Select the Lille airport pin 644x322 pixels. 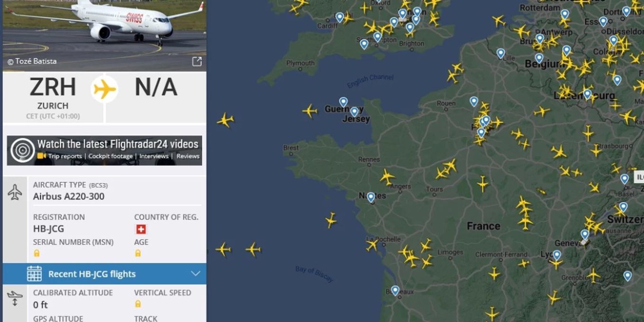501,53
